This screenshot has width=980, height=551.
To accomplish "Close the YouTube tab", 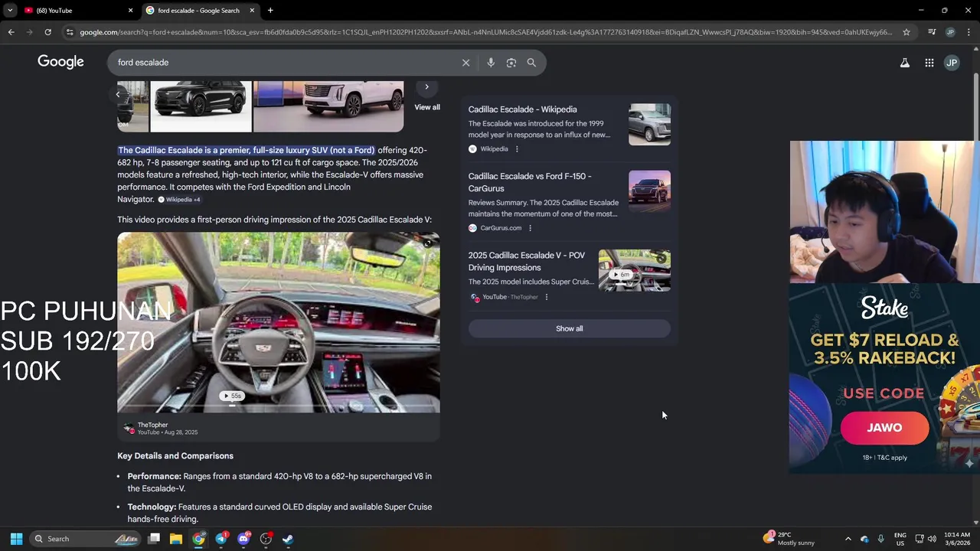I will point(130,11).
